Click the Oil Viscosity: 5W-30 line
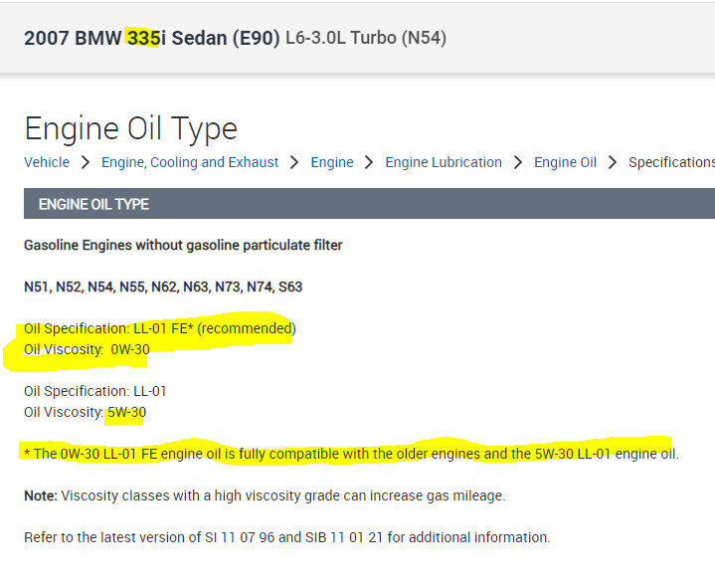715x588 pixels. (x=86, y=412)
